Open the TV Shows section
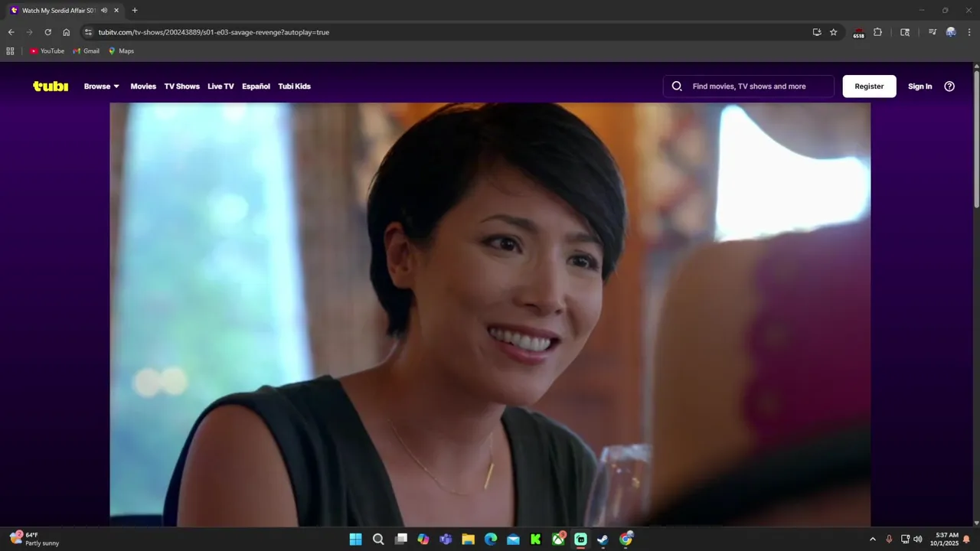The image size is (980, 551). [x=181, y=86]
